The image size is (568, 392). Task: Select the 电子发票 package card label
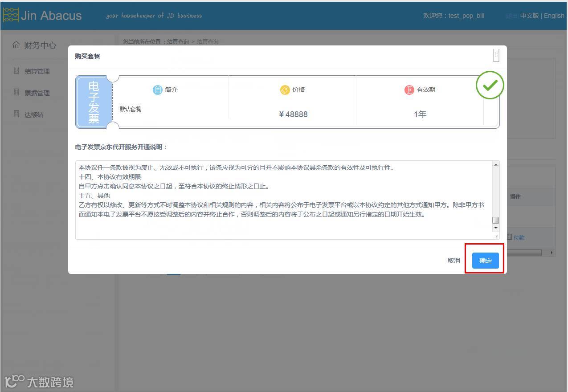(x=94, y=102)
